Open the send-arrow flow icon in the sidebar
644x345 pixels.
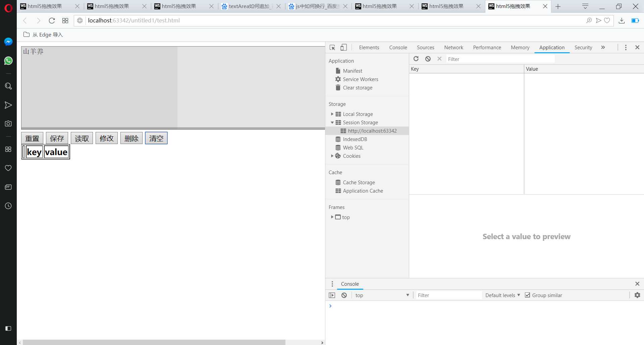point(8,105)
